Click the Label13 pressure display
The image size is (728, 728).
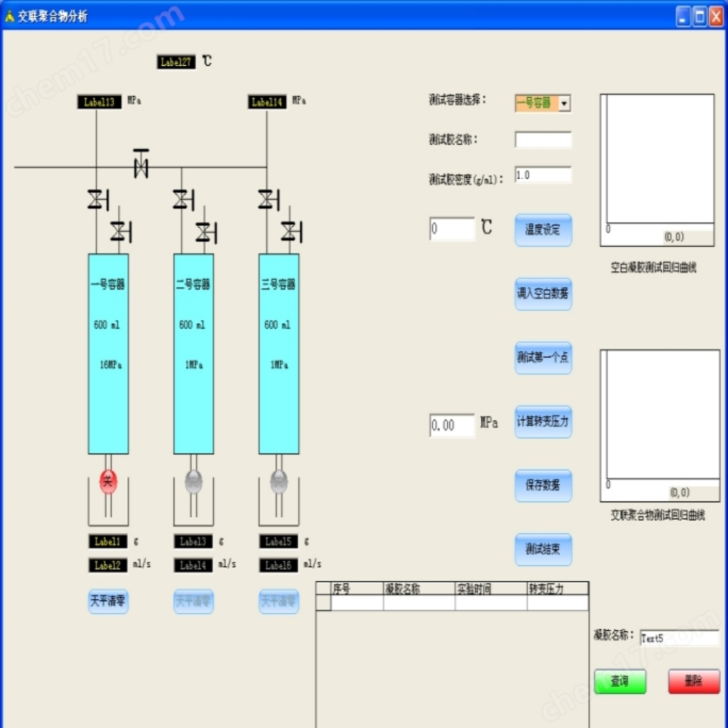(99, 102)
